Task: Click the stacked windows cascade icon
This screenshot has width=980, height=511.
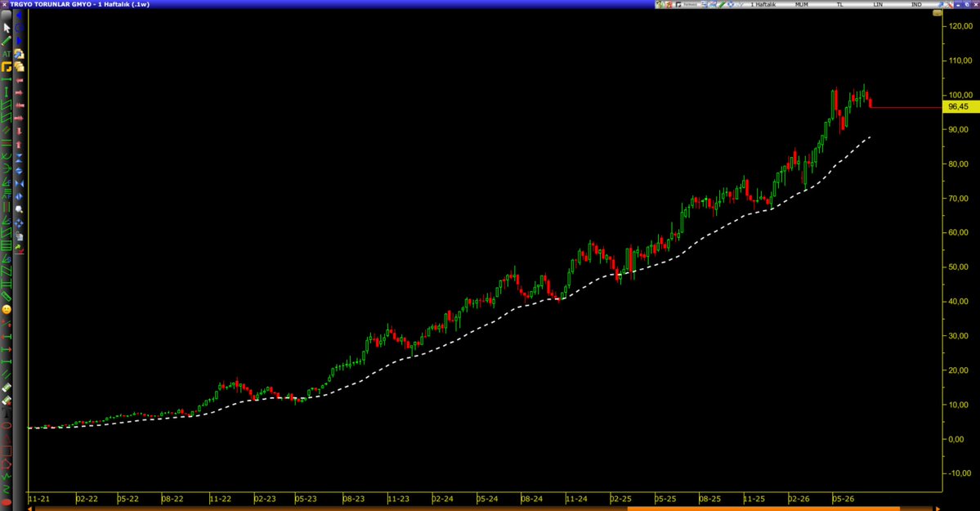Action: click(x=20, y=66)
